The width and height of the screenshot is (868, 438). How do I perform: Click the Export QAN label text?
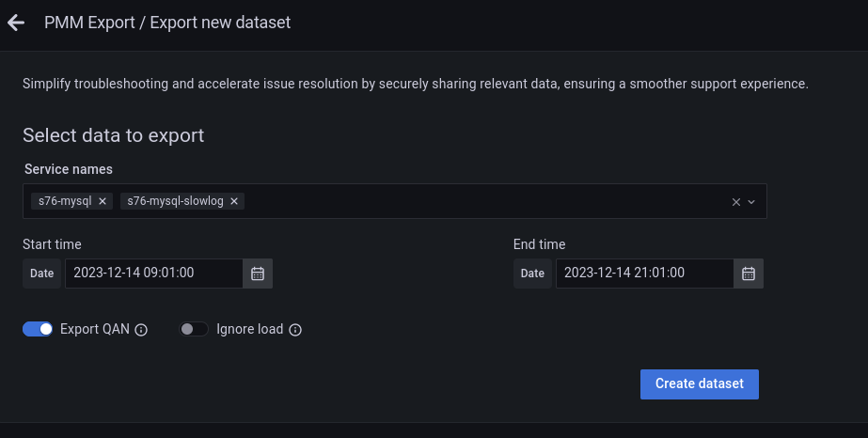pos(95,329)
